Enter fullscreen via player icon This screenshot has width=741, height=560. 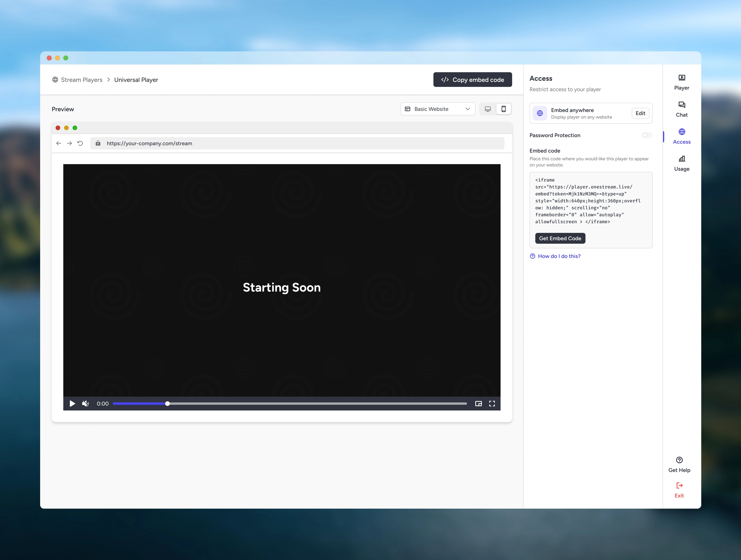point(492,404)
